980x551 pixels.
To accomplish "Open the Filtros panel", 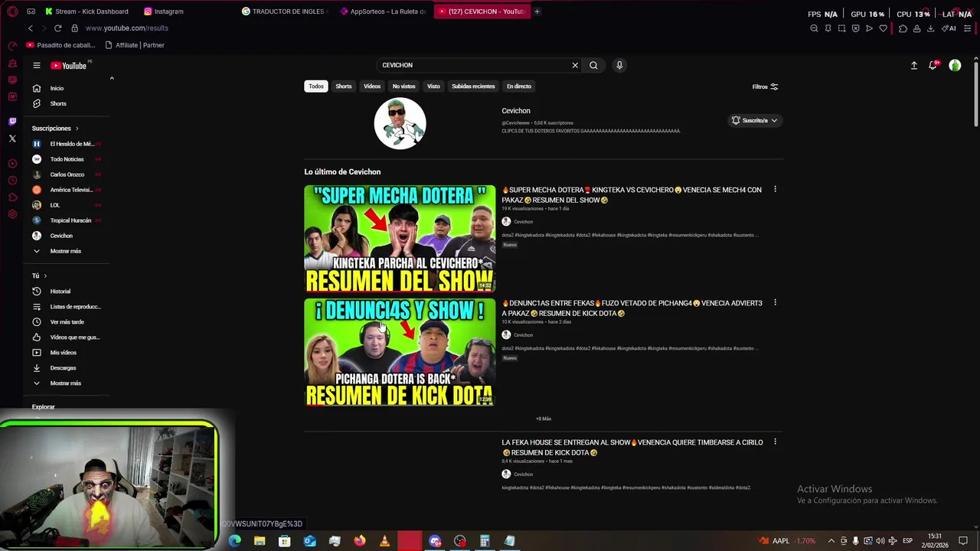I will point(765,86).
